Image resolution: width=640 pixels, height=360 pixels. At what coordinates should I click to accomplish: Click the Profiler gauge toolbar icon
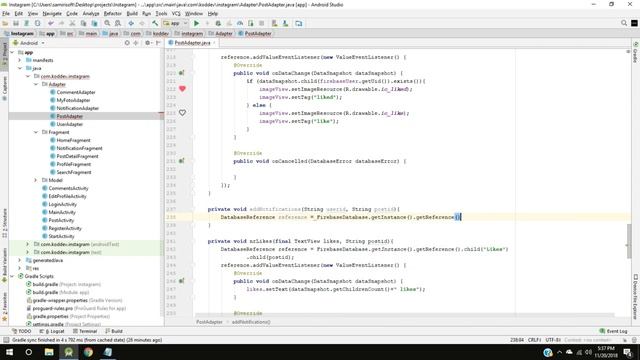pyautogui.click(x=240, y=23)
